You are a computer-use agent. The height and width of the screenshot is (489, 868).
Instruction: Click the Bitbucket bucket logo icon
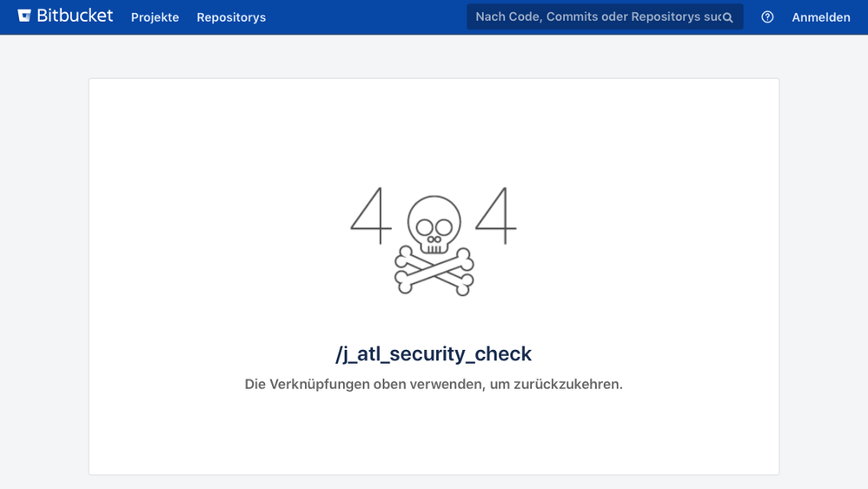point(24,16)
